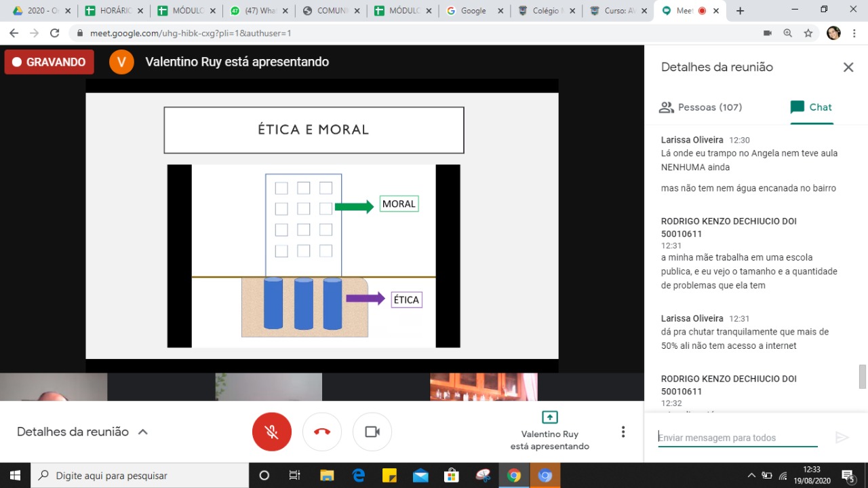Close the Detalhes da reunião side panel
This screenshot has width=868, height=488.
[848, 67]
